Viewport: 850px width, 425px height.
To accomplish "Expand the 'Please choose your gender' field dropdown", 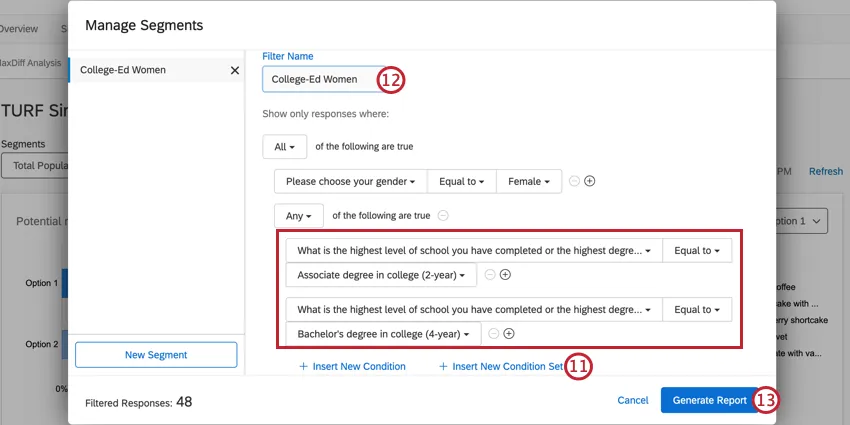I will pyautogui.click(x=350, y=181).
